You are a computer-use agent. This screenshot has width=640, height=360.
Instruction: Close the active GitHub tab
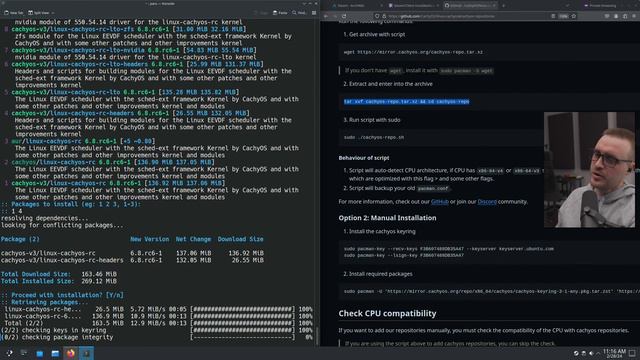[x=494, y=6]
